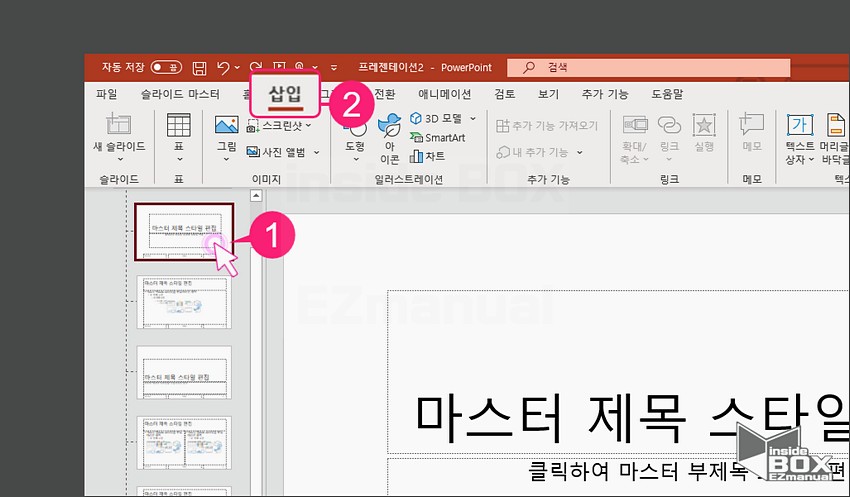Open the 파일 (File) tab

point(107,94)
